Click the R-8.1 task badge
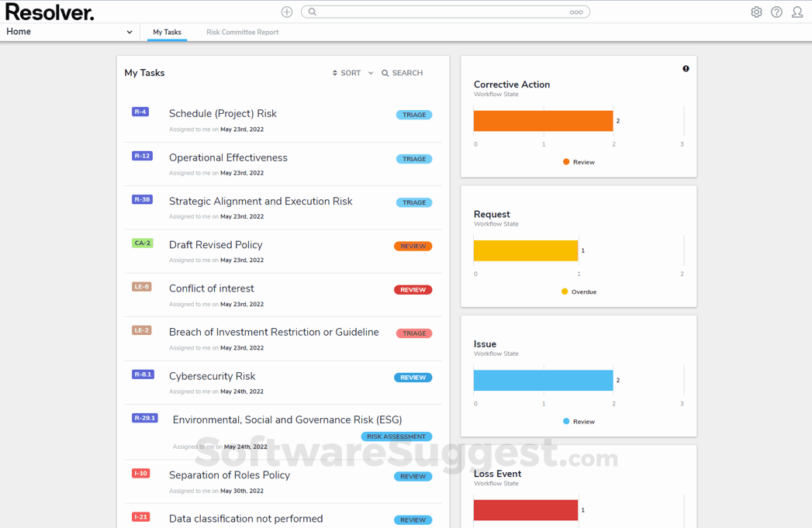This screenshot has height=528, width=812. (x=143, y=374)
